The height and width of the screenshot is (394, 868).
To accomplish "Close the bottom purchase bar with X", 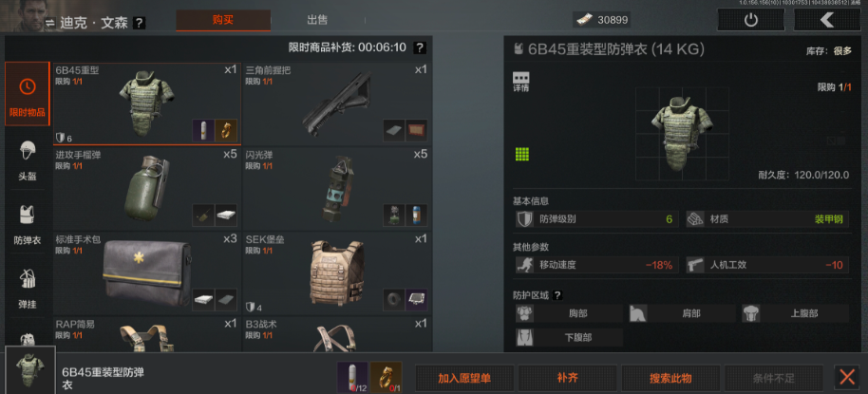I will coord(847,378).
